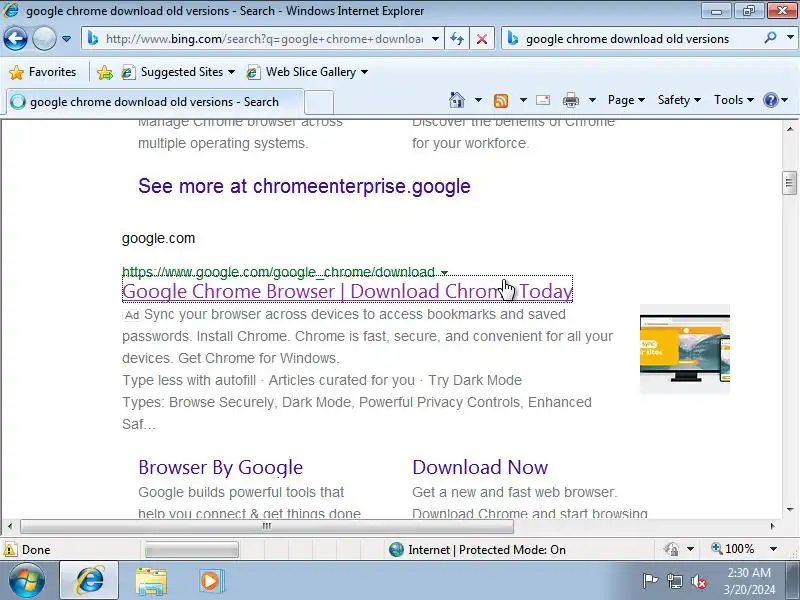Click the vertical scrollbar down arrow

pos(790,510)
